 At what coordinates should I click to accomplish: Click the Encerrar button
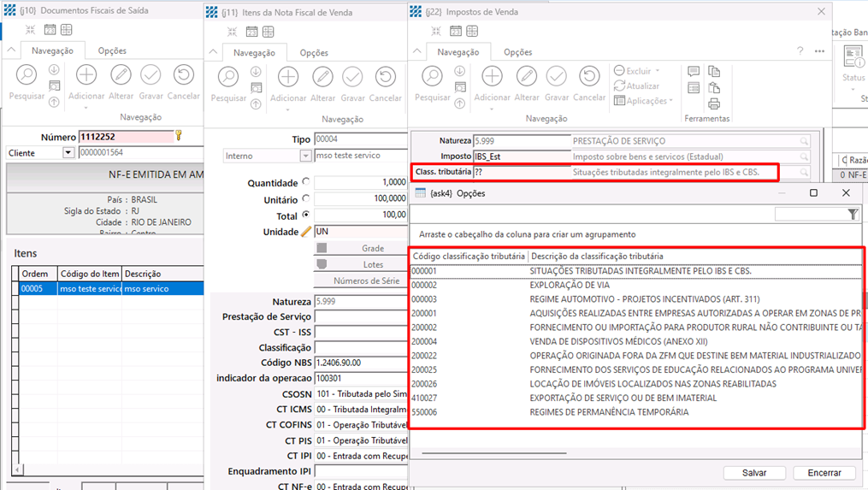(824, 473)
